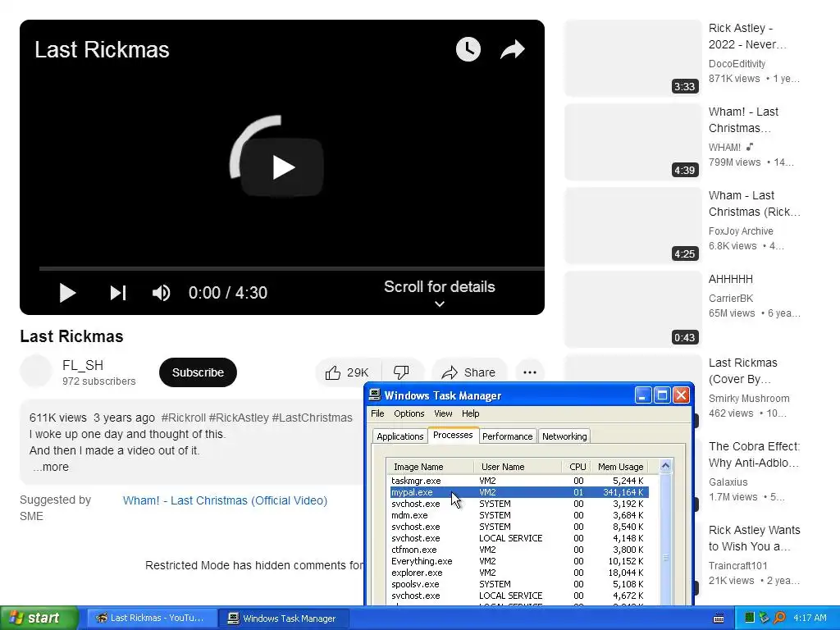The image size is (840, 630).
Task: Click the CarrierBK channel name
Action: point(731,299)
